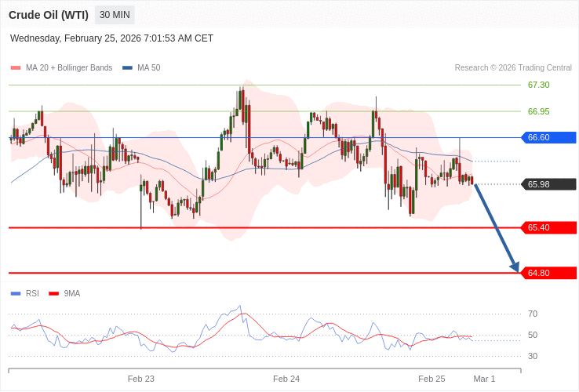
Task: Click the Crude Oil (WTI) title
Action: (49, 15)
